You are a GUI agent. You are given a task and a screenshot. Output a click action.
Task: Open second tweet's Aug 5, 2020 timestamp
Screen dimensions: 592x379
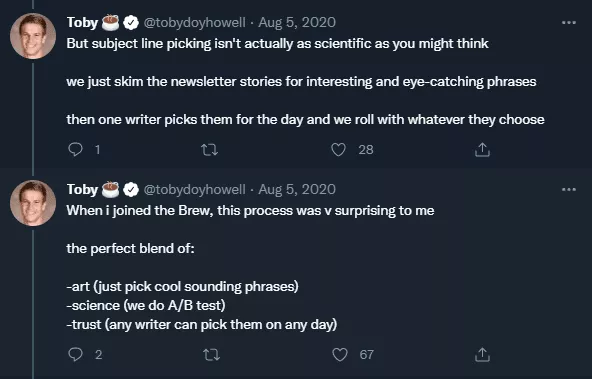(x=297, y=189)
